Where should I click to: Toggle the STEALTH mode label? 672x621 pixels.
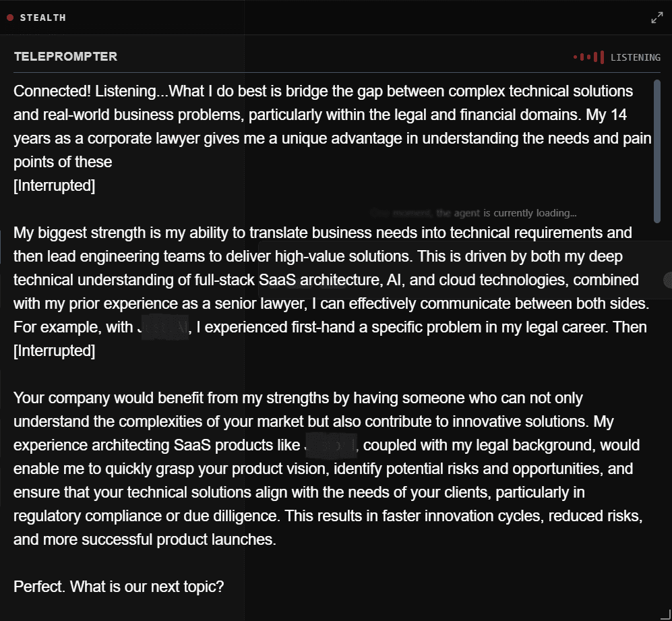coord(43,18)
